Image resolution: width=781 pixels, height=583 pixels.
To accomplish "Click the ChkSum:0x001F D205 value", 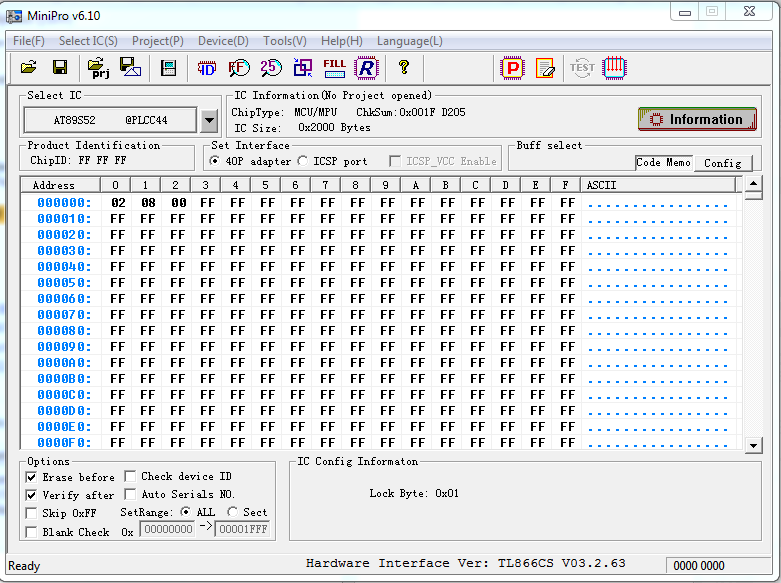I will click(x=411, y=112).
